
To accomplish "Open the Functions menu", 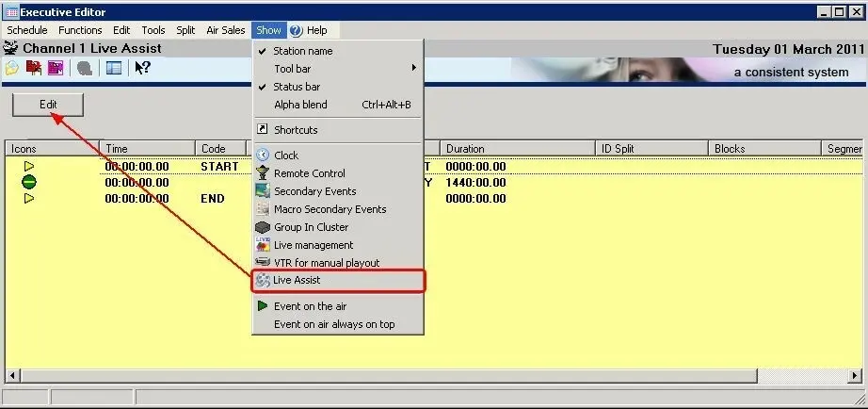I will tap(80, 30).
